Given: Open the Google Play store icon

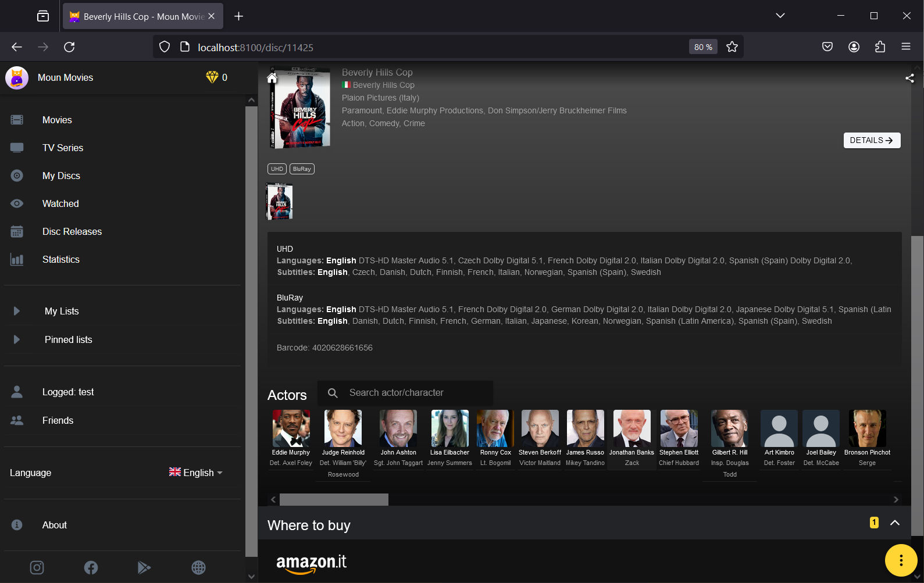Looking at the screenshot, I should coord(144,567).
